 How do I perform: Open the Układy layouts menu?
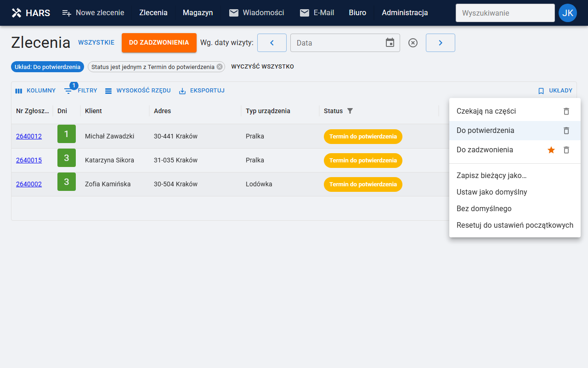tap(555, 91)
